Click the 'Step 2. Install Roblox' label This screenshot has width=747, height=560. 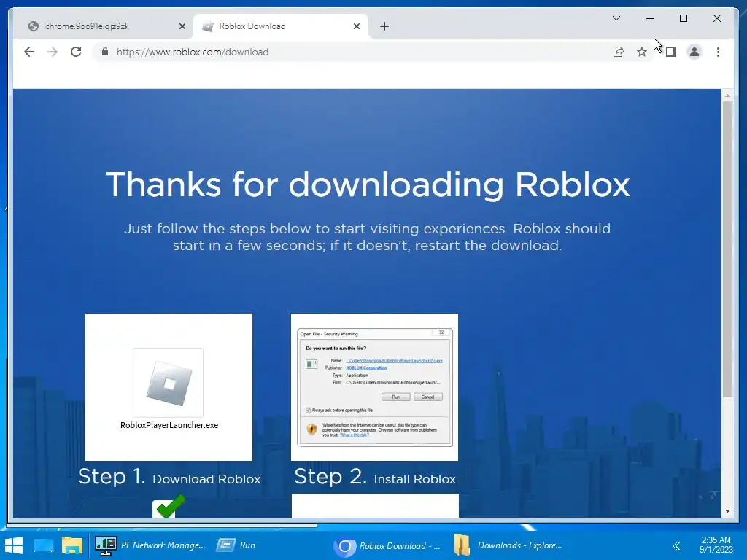pos(375,477)
